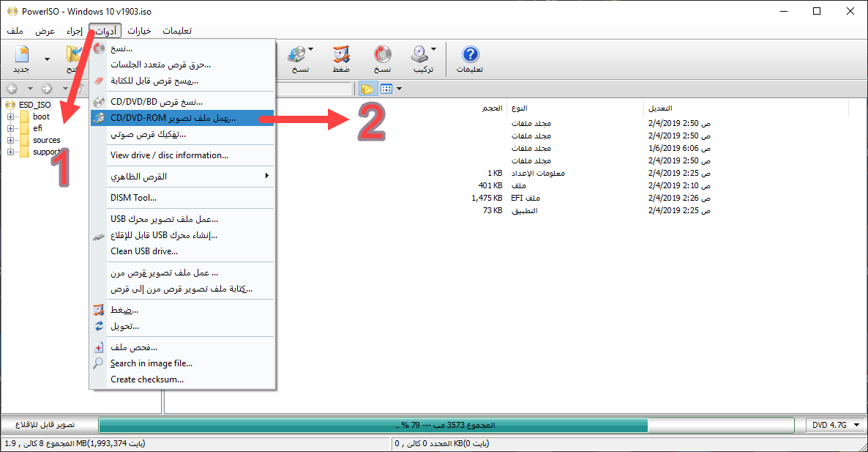The image size is (868, 452).
Task: Select تحويل... convert entry
Action: click(x=183, y=326)
